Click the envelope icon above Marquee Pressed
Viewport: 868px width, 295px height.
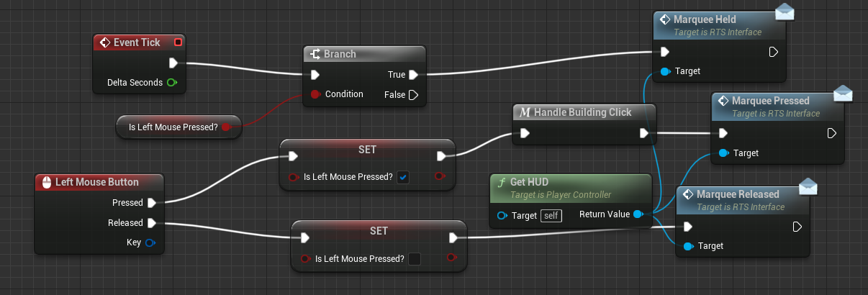click(x=842, y=94)
